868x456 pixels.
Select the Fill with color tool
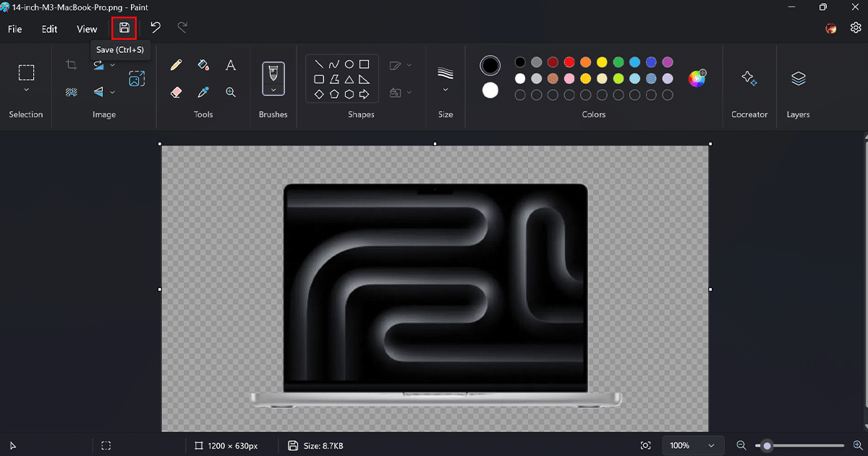coord(203,64)
